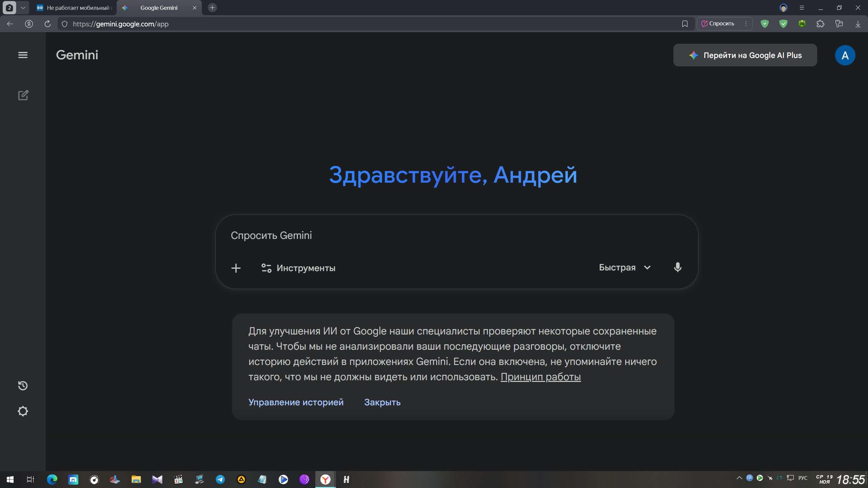Dismiss notice with Закрыть button
The width and height of the screenshot is (868, 488).
point(382,402)
